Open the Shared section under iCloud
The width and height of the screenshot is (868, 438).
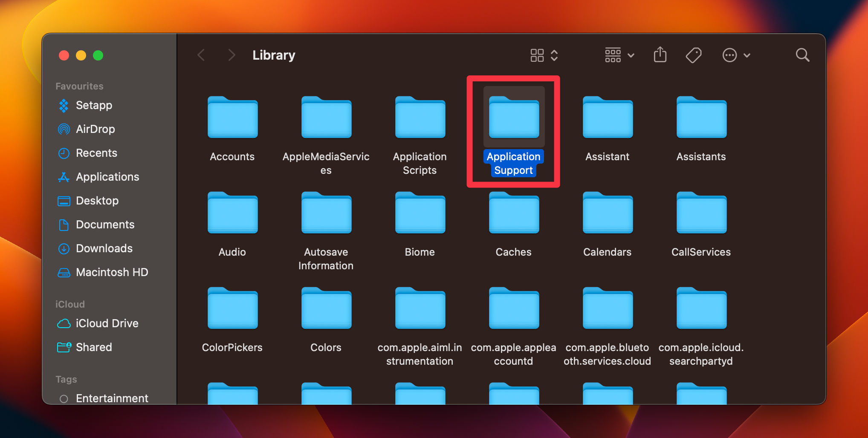click(x=94, y=347)
